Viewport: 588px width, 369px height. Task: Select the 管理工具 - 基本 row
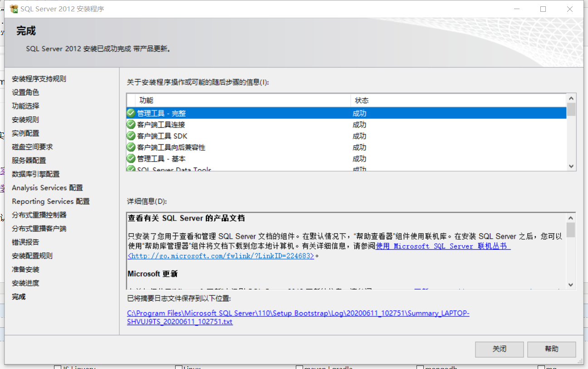coord(347,158)
